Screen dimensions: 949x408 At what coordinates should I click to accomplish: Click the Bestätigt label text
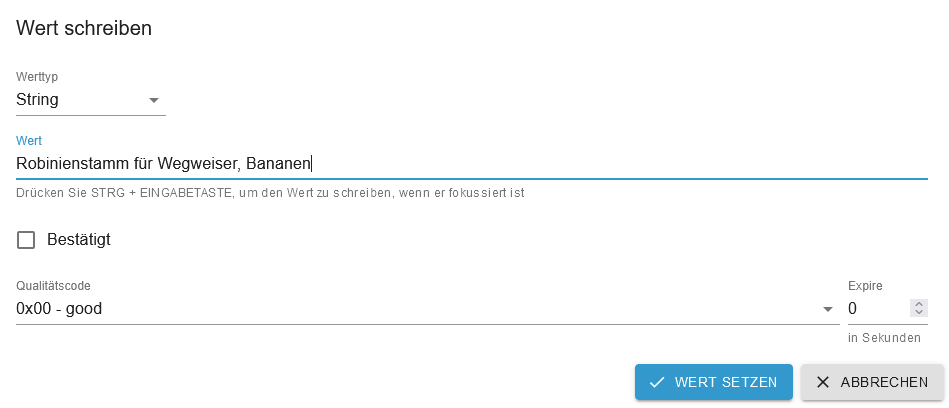[x=79, y=240]
